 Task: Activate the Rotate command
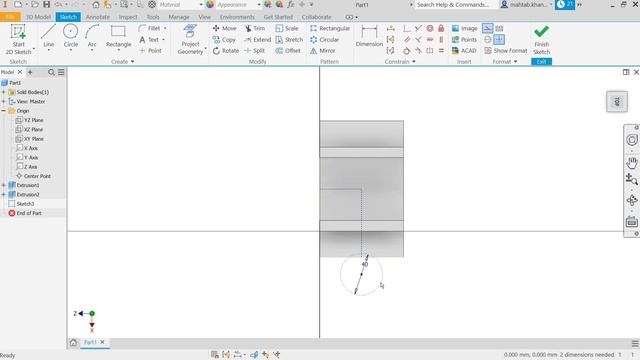(226, 51)
